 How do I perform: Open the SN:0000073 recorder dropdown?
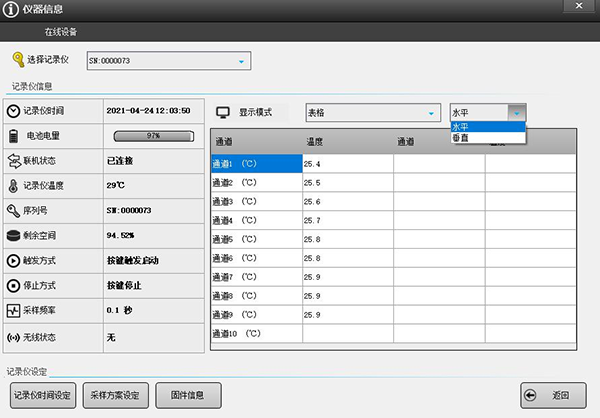click(169, 61)
